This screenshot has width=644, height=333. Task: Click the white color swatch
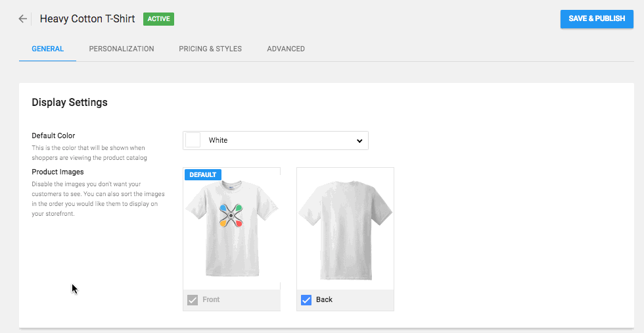pos(193,140)
